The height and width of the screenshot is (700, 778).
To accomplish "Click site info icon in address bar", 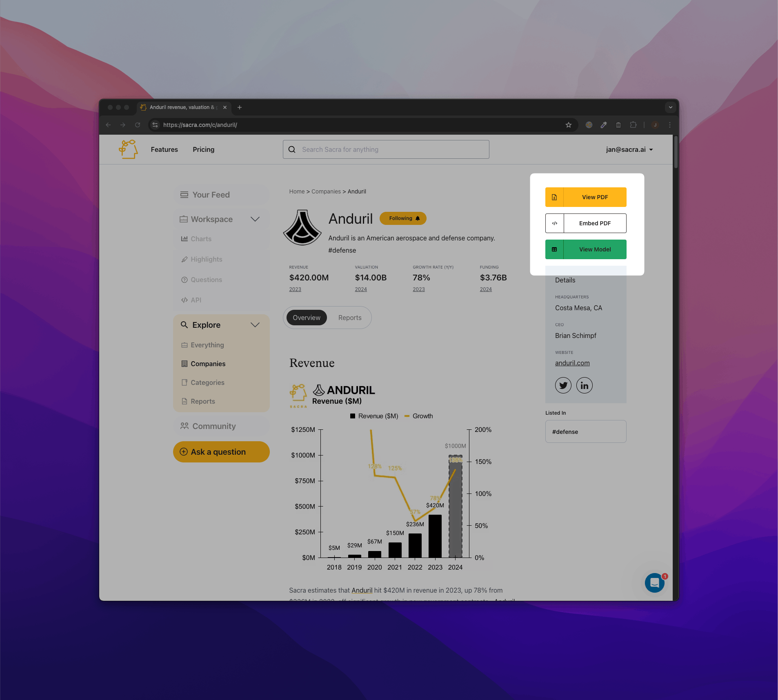I will click(155, 125).
